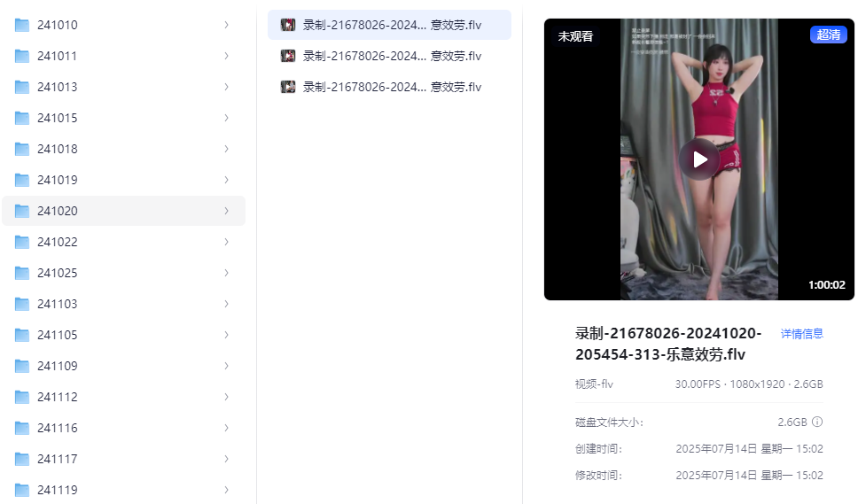Click the info icon next to 2.6GB disk size

coord(817,422)
